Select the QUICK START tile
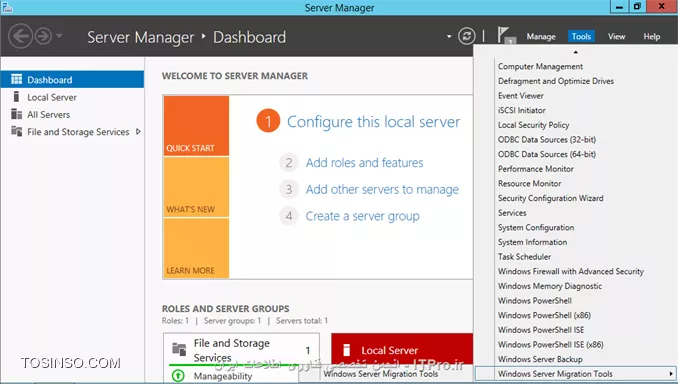Screen dimensions: 678x384 pos(196,125)
